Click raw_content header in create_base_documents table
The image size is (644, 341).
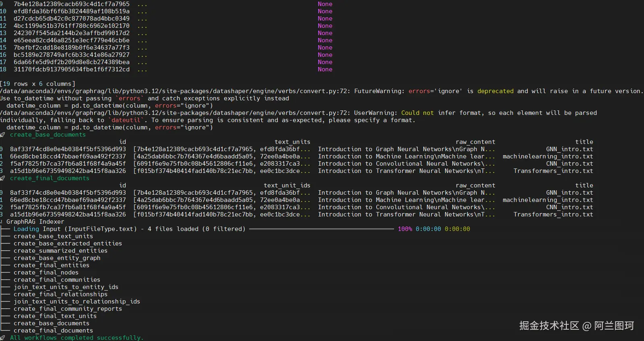click(475, 142)
